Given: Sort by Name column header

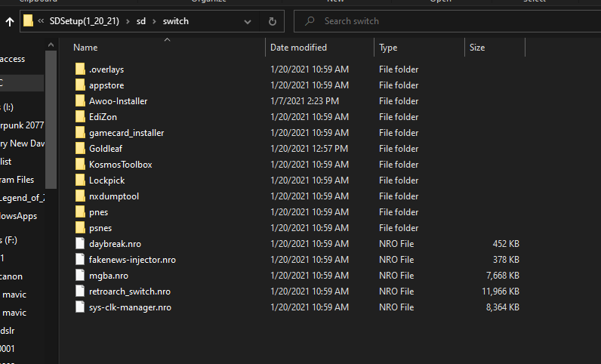Looking at the screenshot, I should point(85,48).
